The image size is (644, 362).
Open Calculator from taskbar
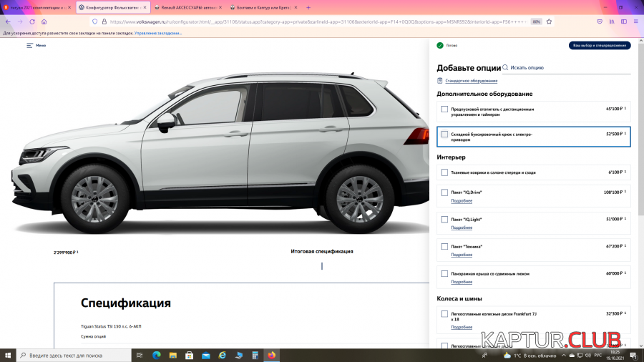[x=255, y=356]
